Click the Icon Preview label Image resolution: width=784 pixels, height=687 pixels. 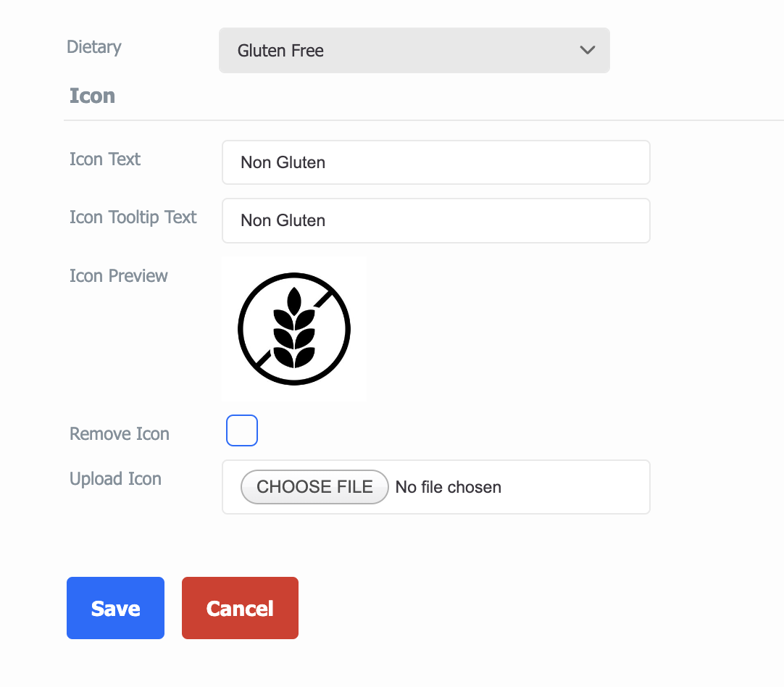coord(119,276)
